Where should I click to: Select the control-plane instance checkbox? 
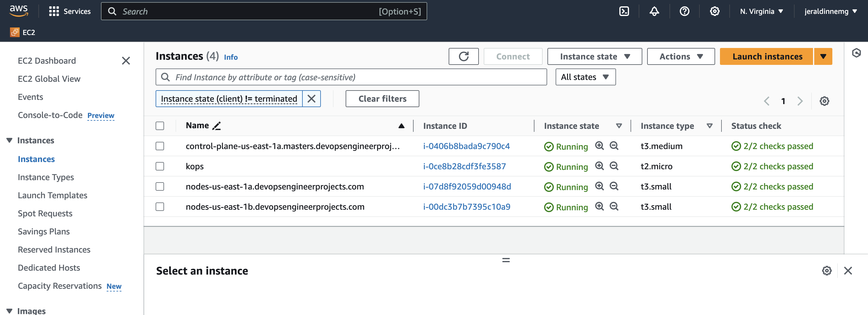coord(160,146)
